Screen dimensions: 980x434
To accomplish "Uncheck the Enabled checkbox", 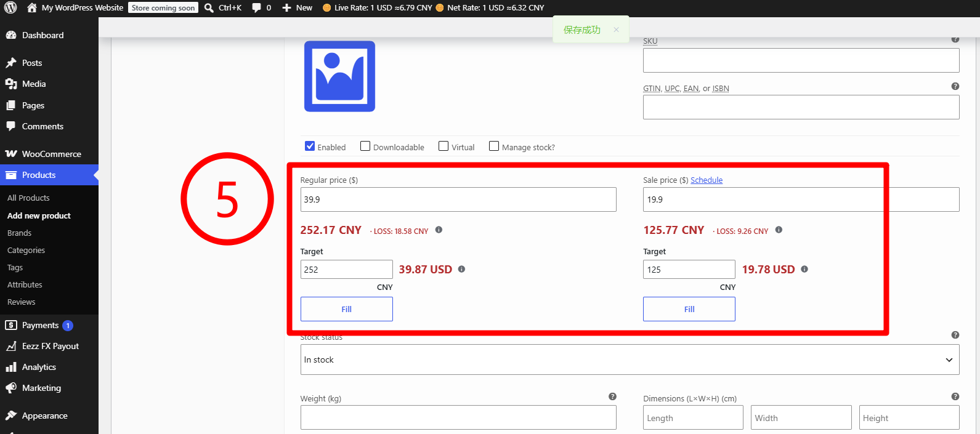I will (x=310, y=146).
